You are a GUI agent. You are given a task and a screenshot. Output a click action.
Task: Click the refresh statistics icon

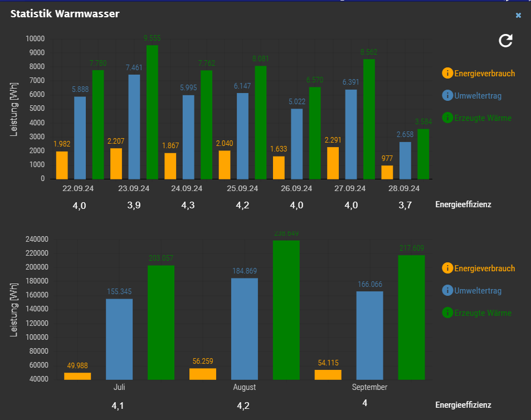(505, 41)
